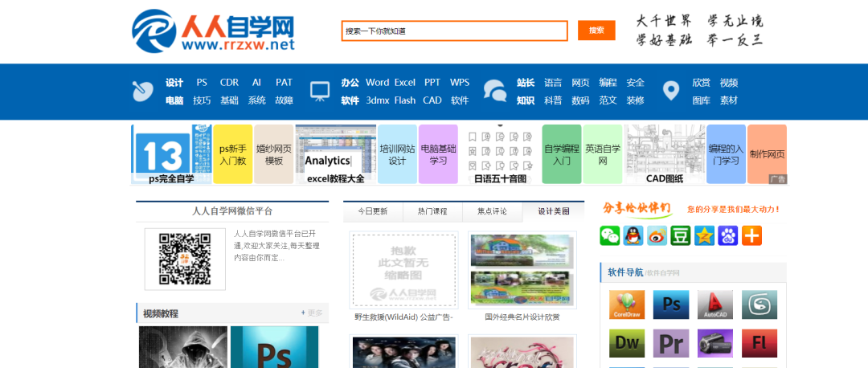Open the CAD navigation menu item
The height and width of the screenshot is (368, 868).
[x=432, y=100]
